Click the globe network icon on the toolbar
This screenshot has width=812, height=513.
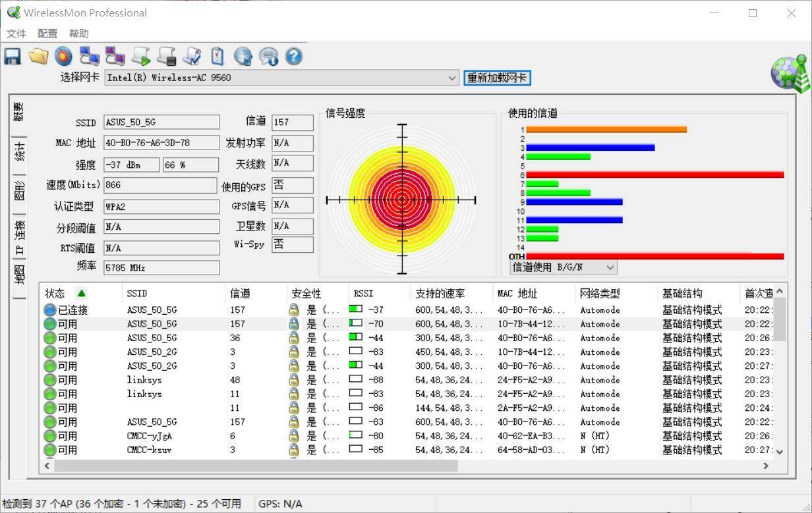243,57
